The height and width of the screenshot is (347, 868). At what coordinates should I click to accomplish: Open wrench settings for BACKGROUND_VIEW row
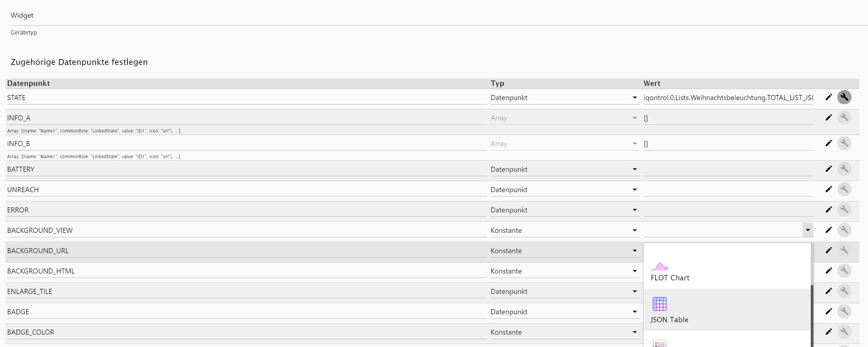(844, 230)
